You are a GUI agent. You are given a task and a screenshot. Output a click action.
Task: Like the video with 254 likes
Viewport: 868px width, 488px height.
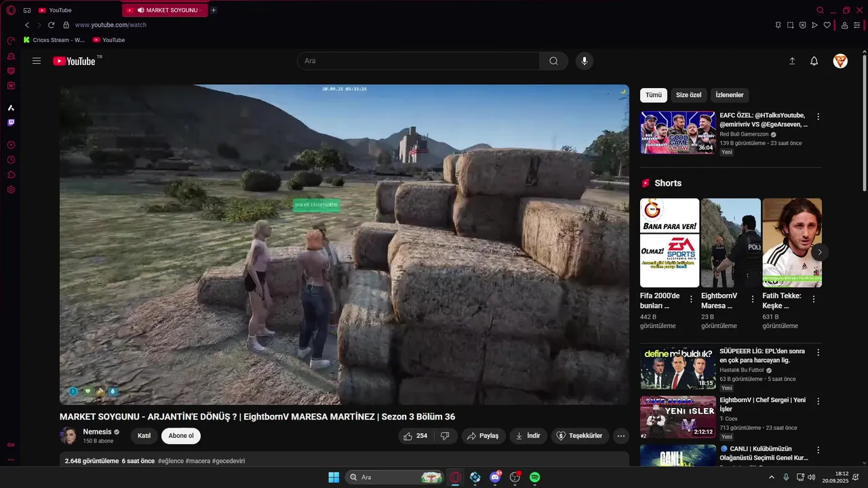[x=416, y=436]
